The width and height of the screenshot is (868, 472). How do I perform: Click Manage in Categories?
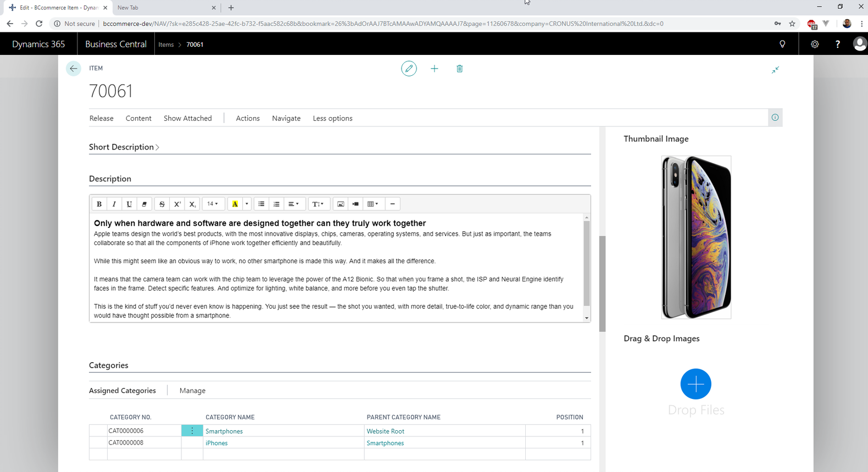pyautogui.click(x=192, y=391)
